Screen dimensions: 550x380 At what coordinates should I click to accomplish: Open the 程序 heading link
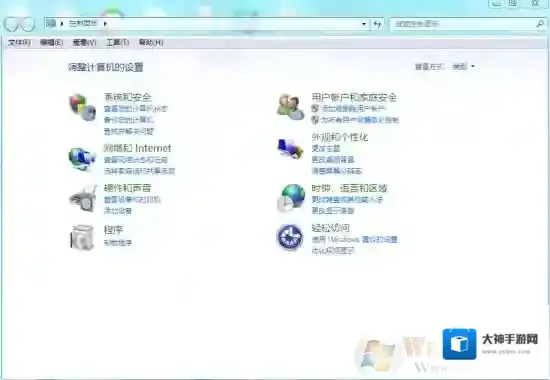(x=114, y=230)
